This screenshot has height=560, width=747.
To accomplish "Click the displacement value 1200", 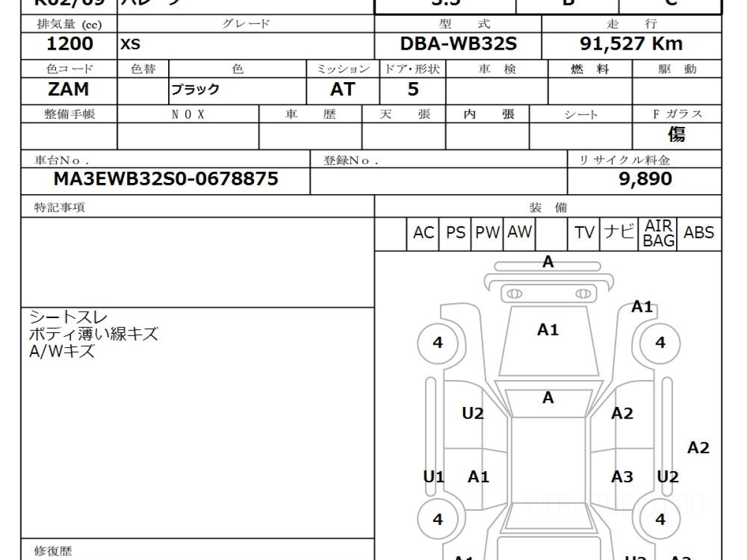I will (70, 44).
